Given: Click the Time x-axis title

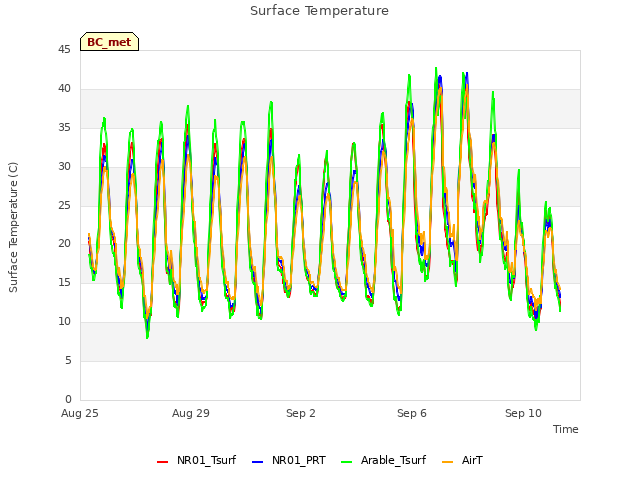Looking at the screenshot, I should pyautogui.click(x=566, y=429).
